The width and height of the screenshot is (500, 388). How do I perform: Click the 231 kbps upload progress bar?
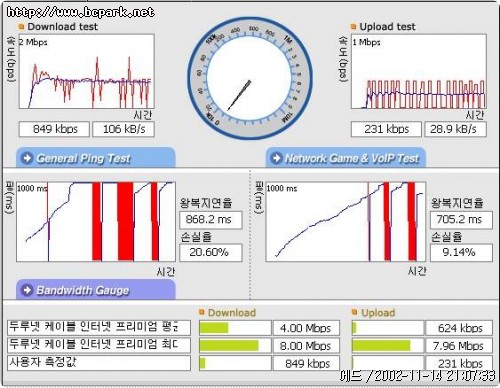[388, 363]
